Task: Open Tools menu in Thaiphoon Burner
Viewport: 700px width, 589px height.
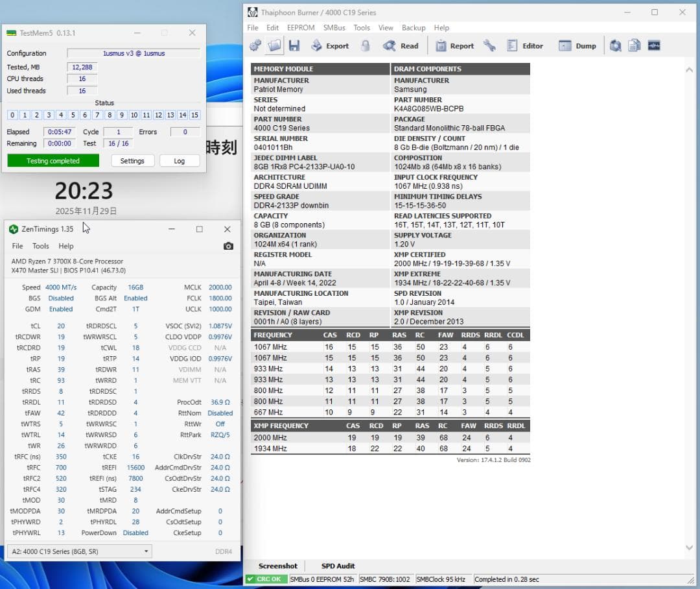Action: [362, 28]
